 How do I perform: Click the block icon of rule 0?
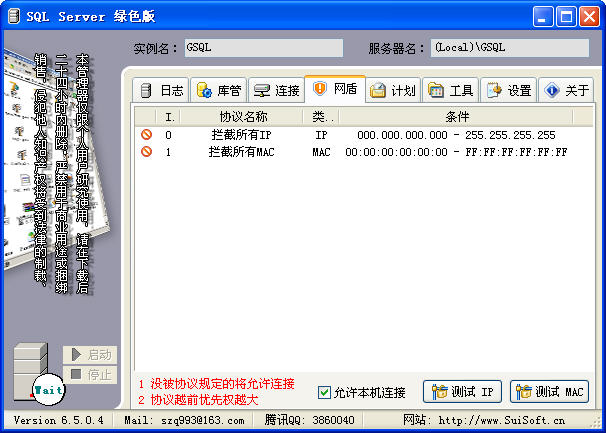pos(146,134)
